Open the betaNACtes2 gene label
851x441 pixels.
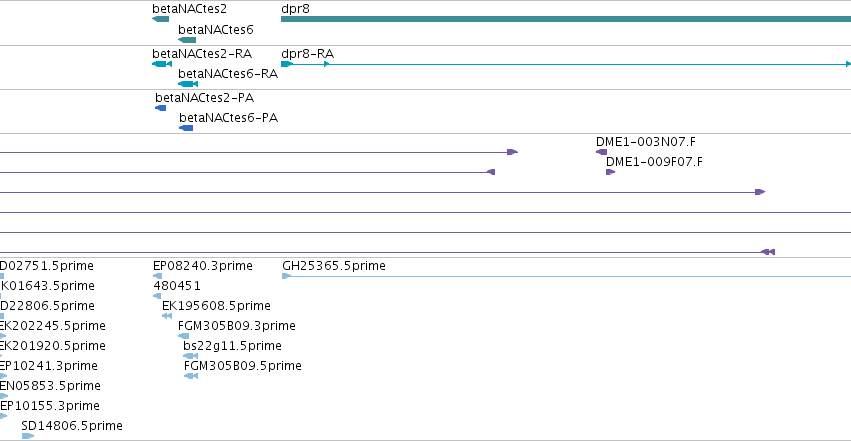[189, 9]
